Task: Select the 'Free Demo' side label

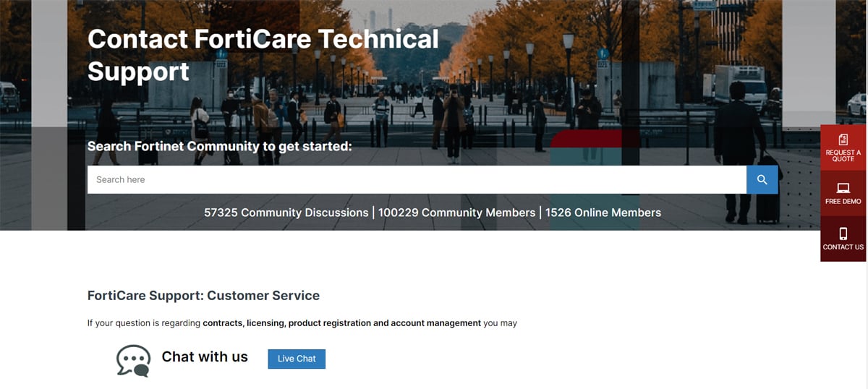Action: [x=843, y=202]
